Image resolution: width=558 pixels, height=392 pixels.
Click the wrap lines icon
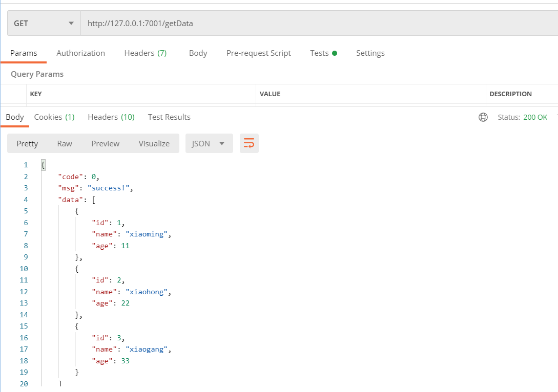click(249, 143)
